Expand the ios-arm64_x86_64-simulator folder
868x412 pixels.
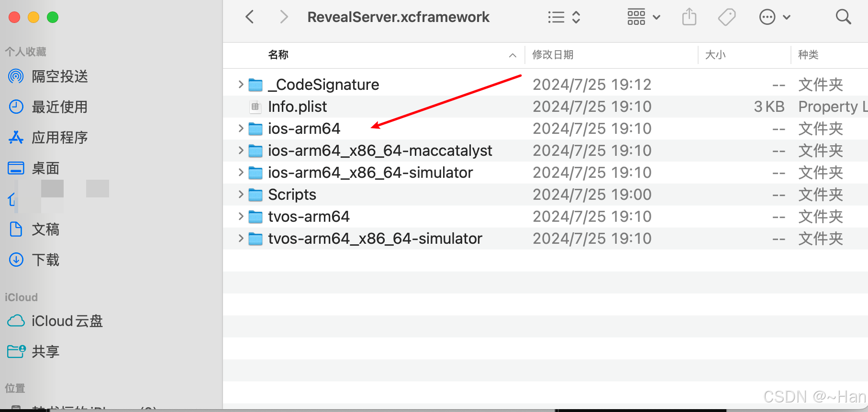(241, 173)
